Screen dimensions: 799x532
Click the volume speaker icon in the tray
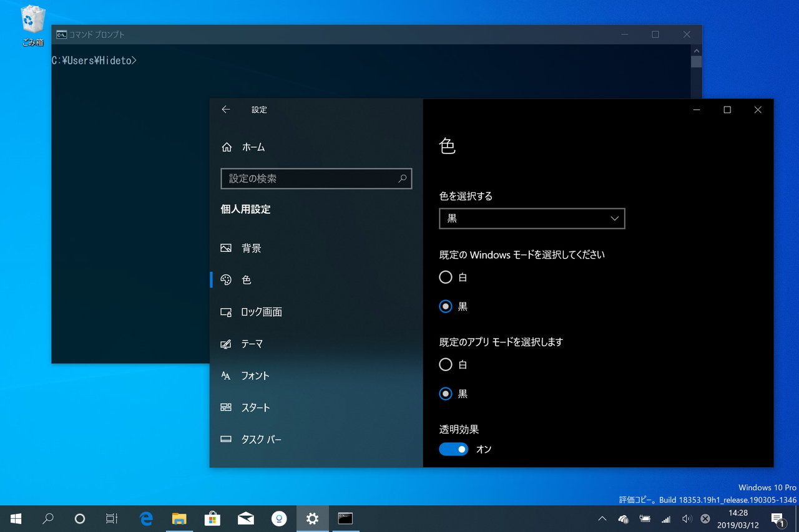(x=687, y=518)
